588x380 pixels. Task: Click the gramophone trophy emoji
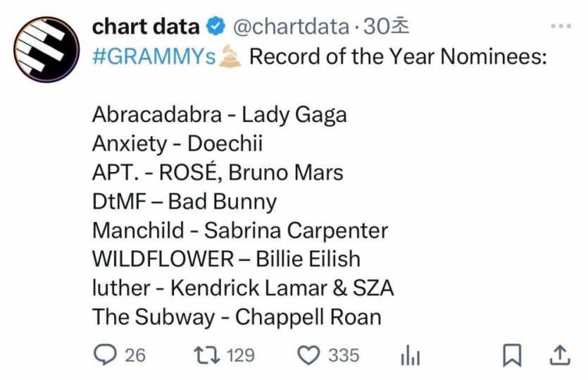[x=231, y=56]
